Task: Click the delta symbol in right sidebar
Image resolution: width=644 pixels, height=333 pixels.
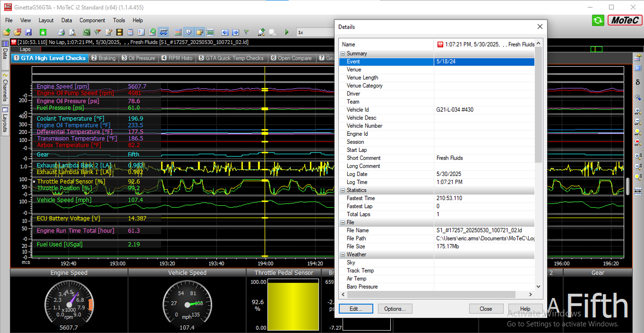Action: 637,82
